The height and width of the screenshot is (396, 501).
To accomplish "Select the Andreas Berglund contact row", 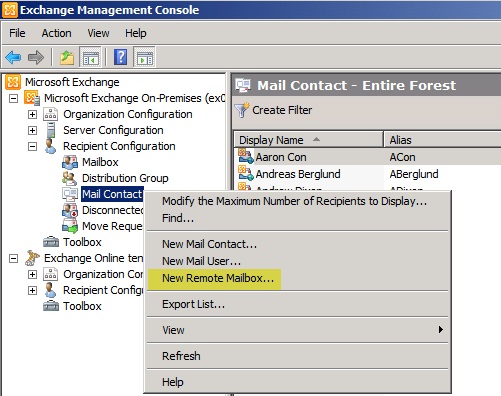I will pos(367,174).
